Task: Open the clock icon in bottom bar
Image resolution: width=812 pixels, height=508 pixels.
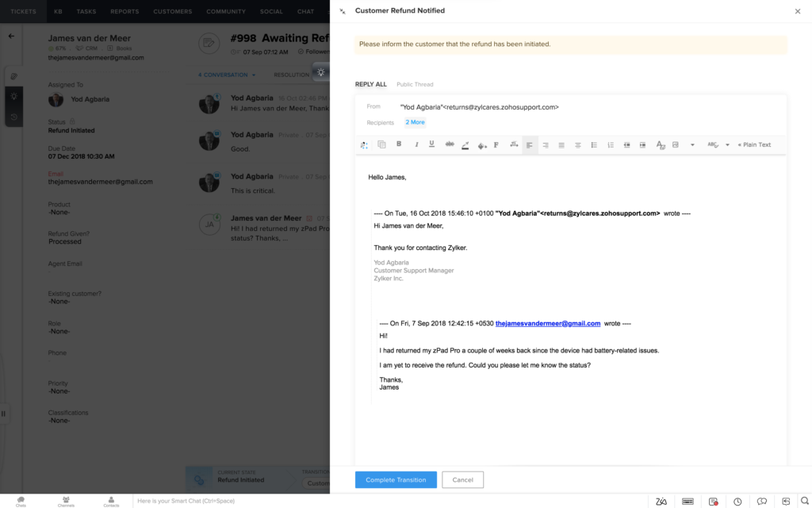Action: (x=737, y=502)
